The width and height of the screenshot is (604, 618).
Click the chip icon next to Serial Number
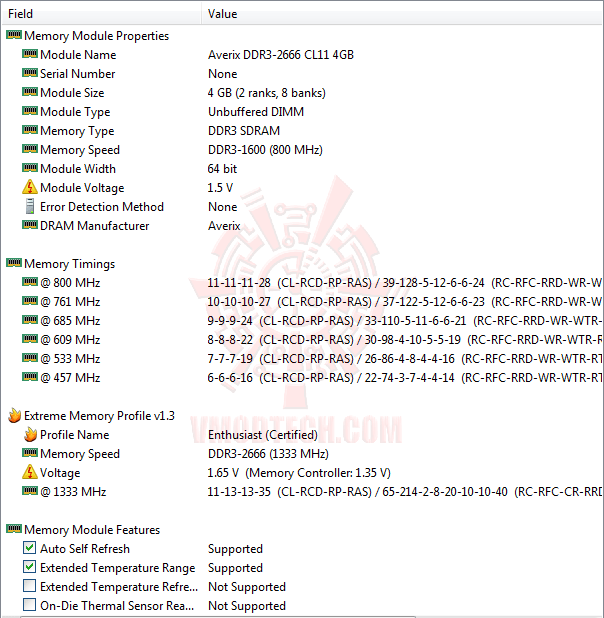pos(30,73)
